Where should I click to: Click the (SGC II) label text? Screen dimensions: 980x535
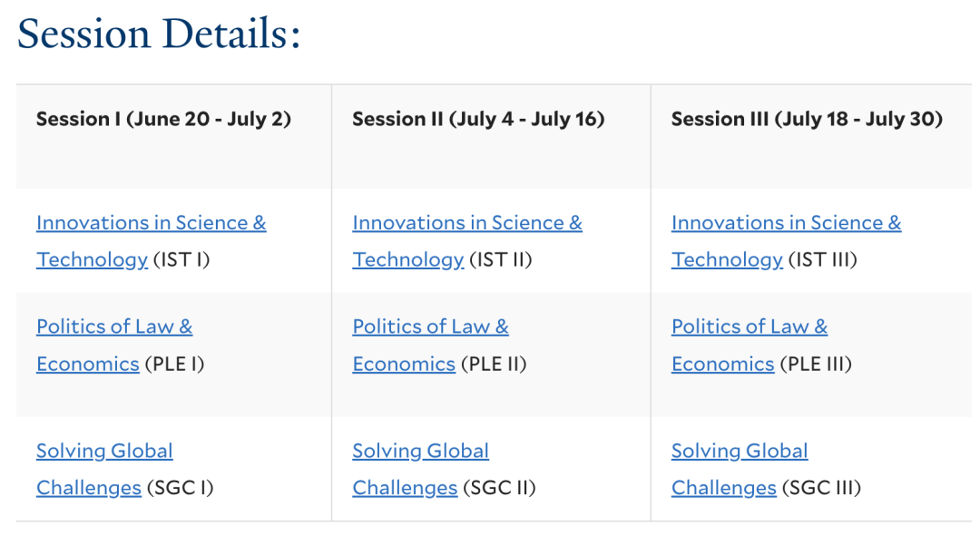pos(499,488)
